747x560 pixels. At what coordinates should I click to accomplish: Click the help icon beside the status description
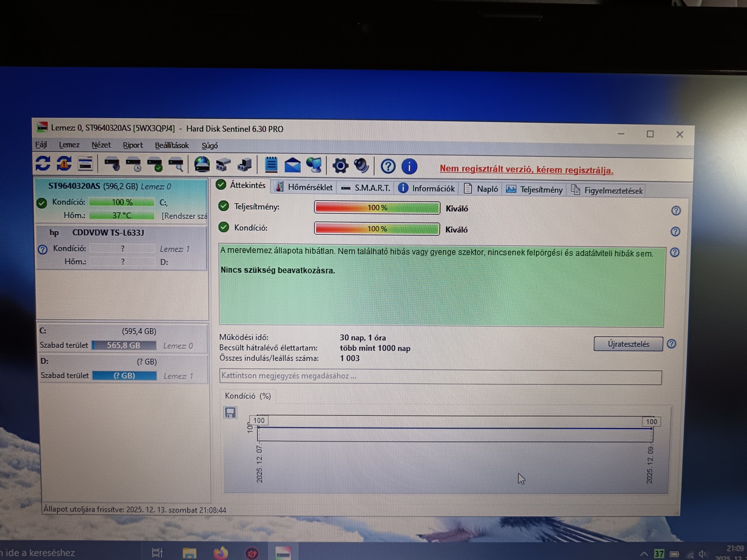[x=675, y=252]
